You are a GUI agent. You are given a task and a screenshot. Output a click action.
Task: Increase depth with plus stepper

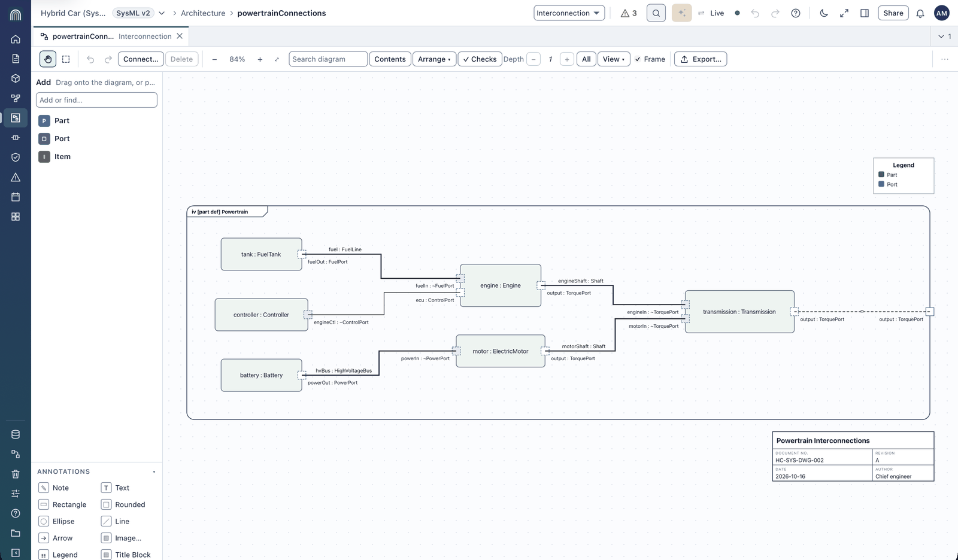click(x=567, y=59)
